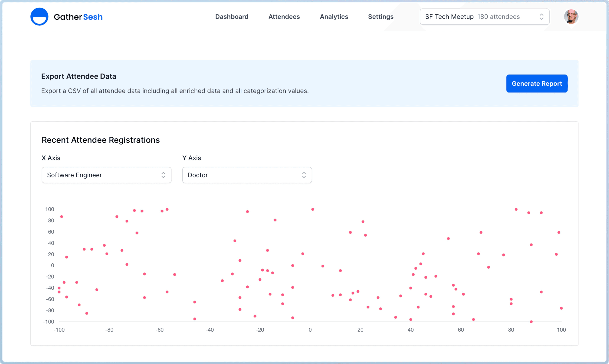Click the GatherSesh round blue logo icon
The image size is (609, 364).
(39, 17)
